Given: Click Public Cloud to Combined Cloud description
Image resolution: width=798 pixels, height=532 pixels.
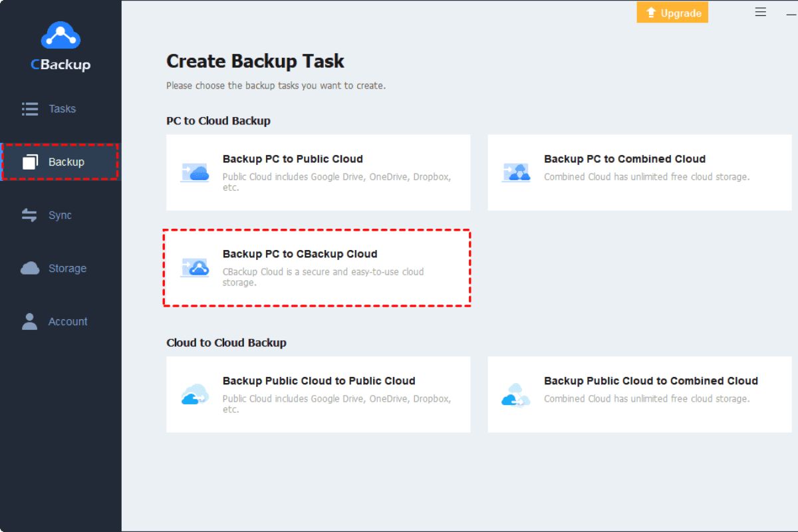Looking at the screenshot, I should (646, 399).
